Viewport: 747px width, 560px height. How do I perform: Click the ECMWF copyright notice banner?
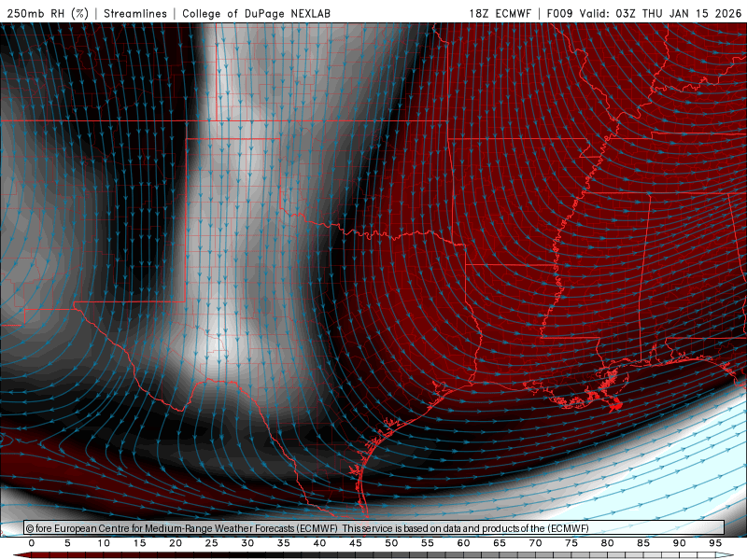pyautogui.click(x=374, y=528)
